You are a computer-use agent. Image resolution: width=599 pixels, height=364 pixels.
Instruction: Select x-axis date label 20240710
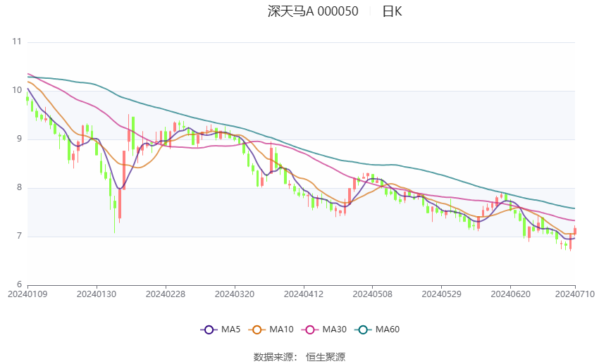(575, 294)
